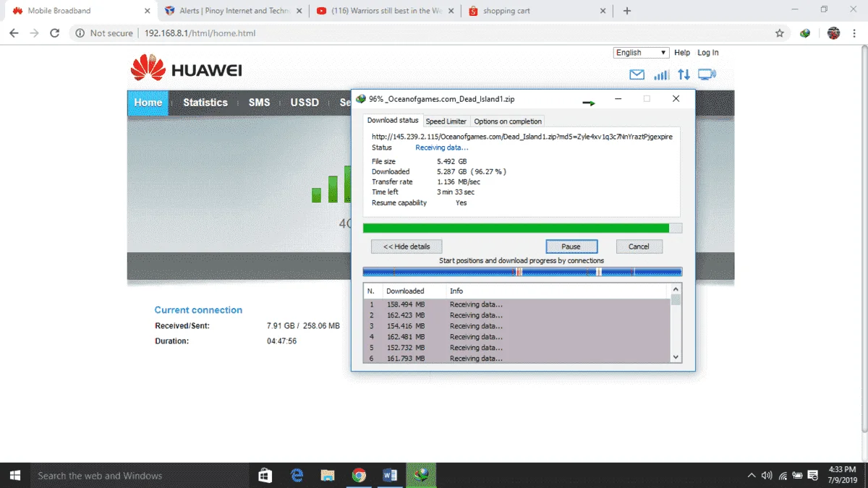This screenshot has height=488, width=868.
Task: Click the connection list scrollbar down arrow
Action: tap(676, 356)
